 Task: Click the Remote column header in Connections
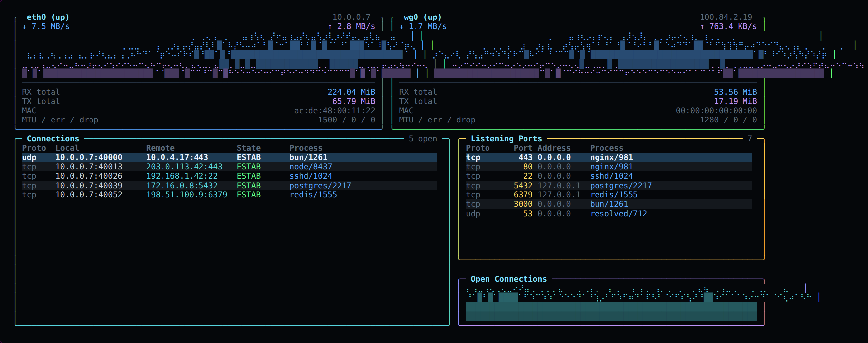click(161, 148)
